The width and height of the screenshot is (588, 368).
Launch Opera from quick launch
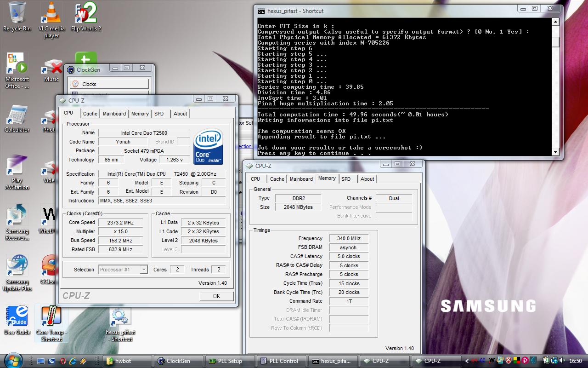click(62, 361)
